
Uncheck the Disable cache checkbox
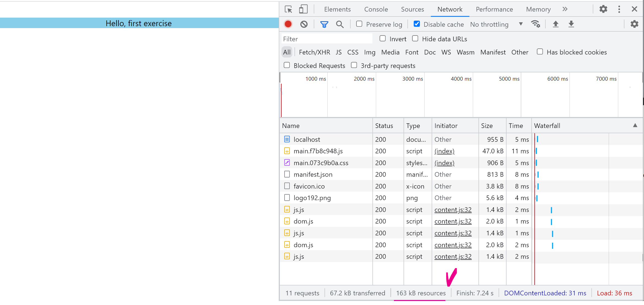click(417, 24)
